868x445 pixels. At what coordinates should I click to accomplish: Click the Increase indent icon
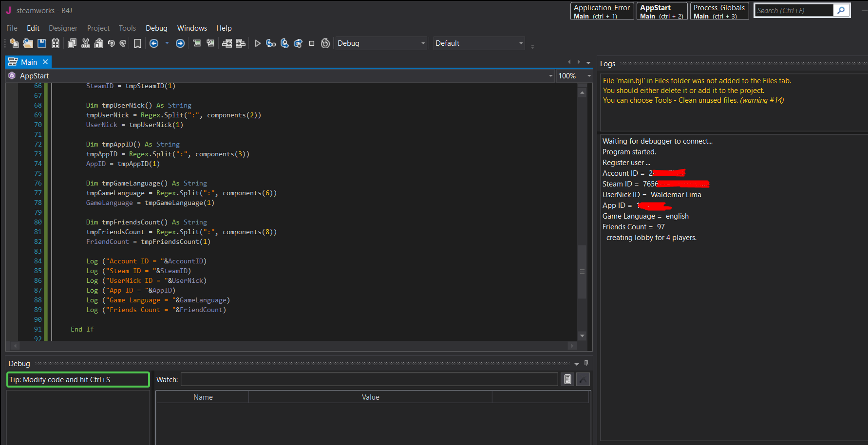(x=240, y=43)
